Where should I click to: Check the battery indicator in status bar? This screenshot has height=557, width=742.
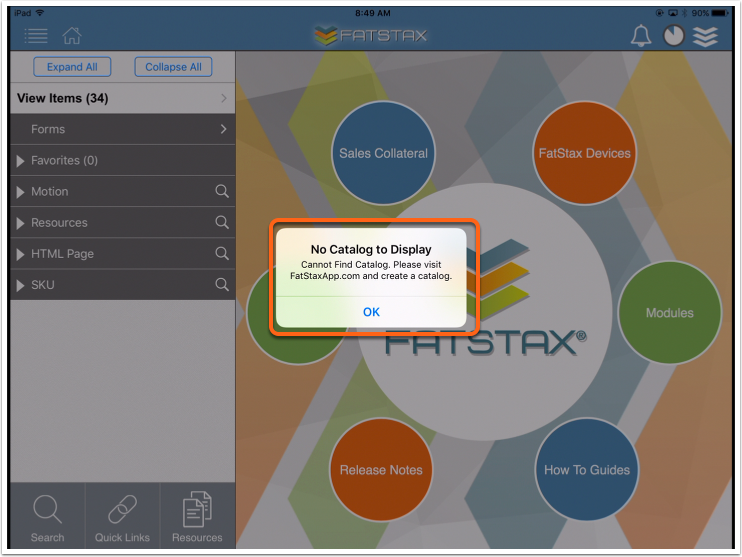(720, 13)
